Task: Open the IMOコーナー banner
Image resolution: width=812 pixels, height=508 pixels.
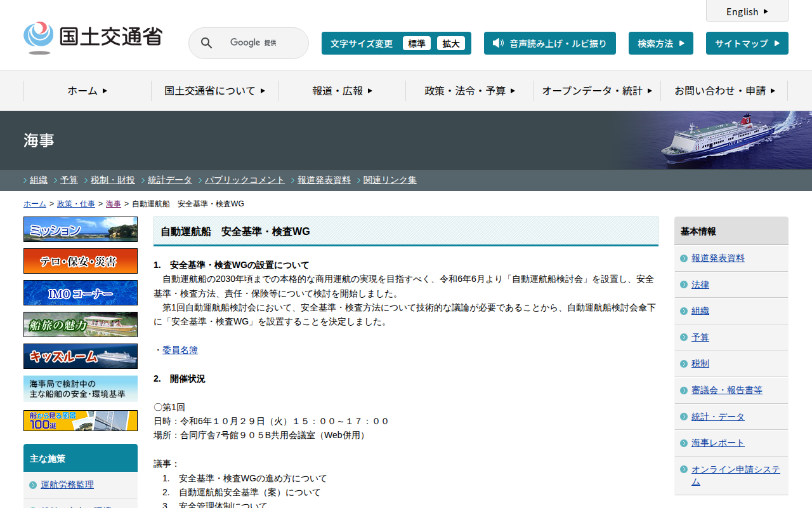Action: [81, 293]
